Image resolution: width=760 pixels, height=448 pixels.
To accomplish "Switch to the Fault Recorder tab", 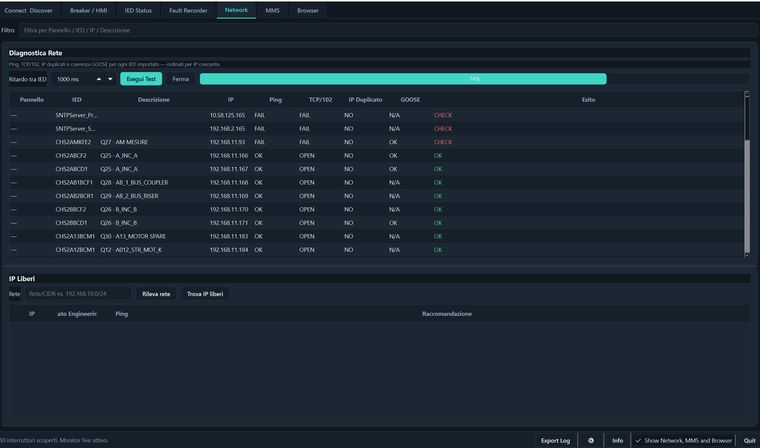I will coord(188,11).
